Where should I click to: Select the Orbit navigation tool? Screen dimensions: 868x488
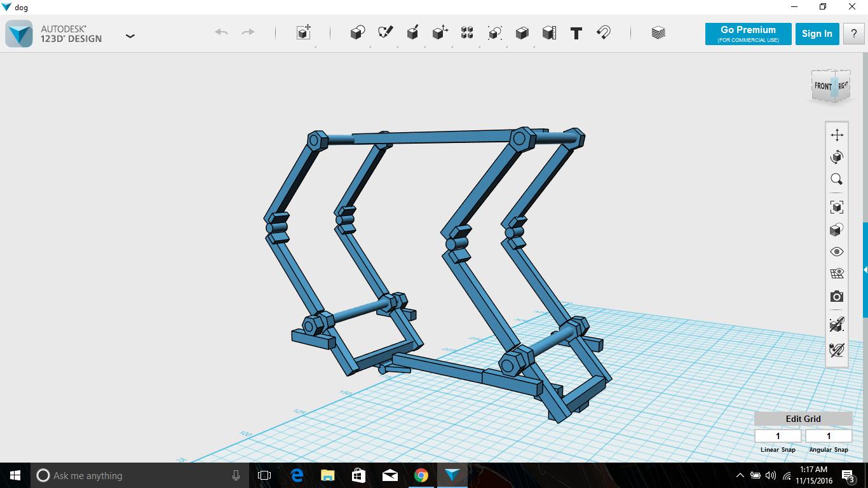tap(837, 157)
